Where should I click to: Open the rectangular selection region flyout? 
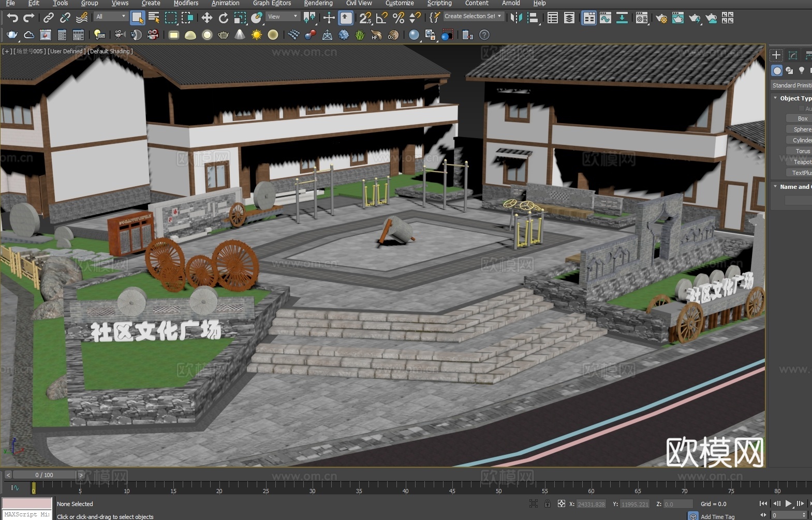pyautogui.click(x=171, y=18)
